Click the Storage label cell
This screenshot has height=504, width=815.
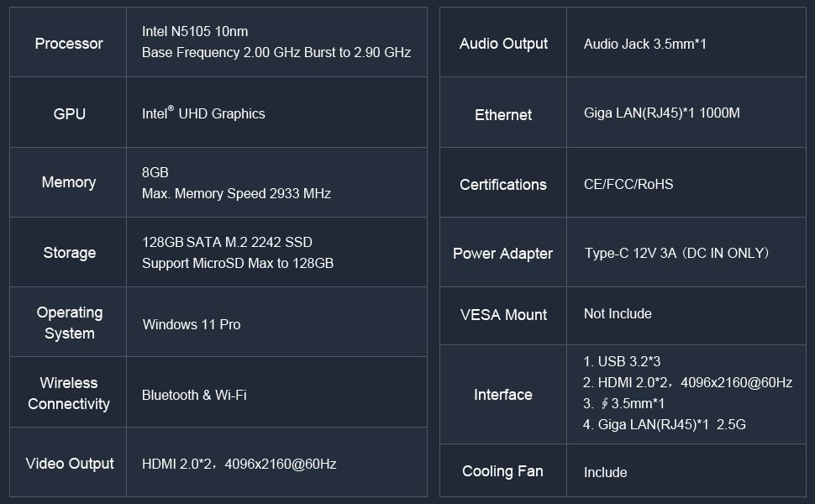pos(69,253)
